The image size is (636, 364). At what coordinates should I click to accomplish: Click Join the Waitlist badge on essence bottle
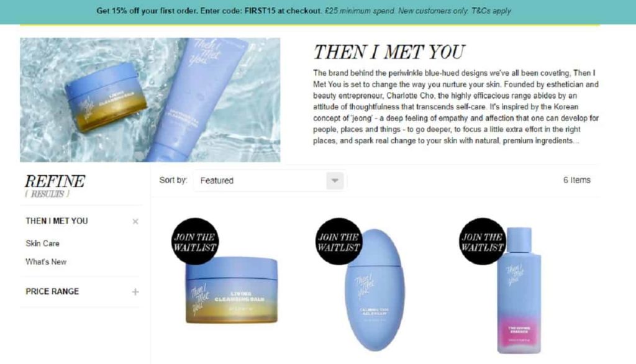point(482,242)
